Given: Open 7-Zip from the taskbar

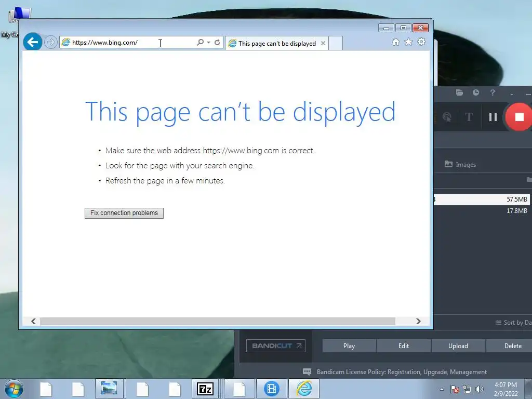Looking at the screenshot, I should [x=205, y=389].
